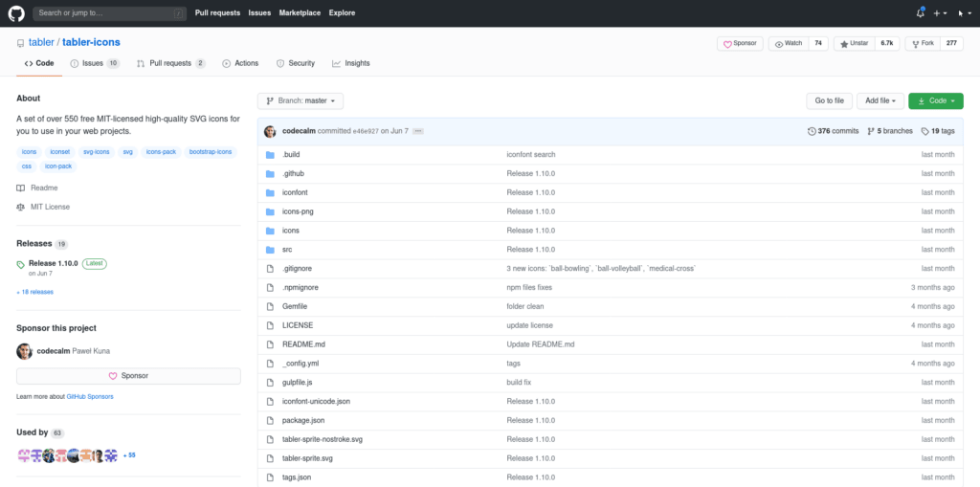Click the Readme book icon
Screen dimensions: 980x487
pos(21,188)
